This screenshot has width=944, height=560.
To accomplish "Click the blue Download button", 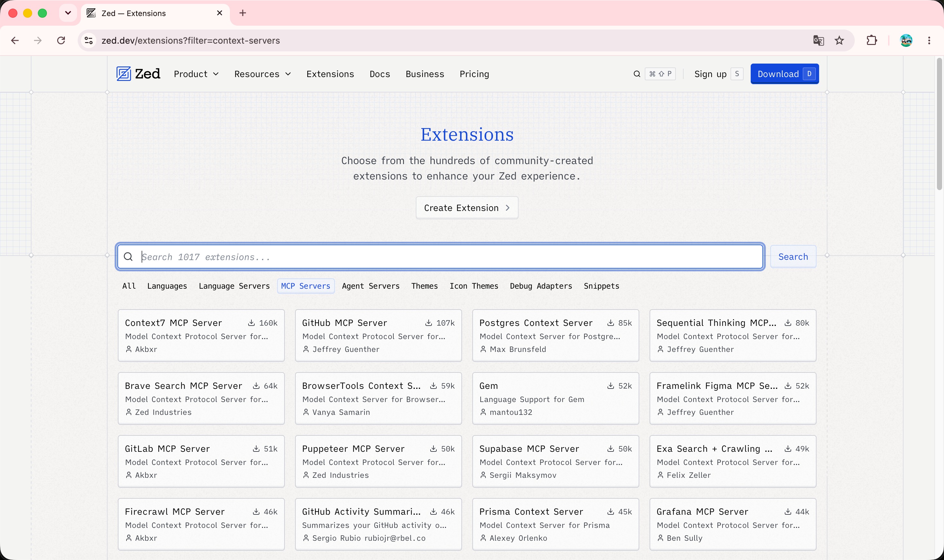I will point(784,74).
